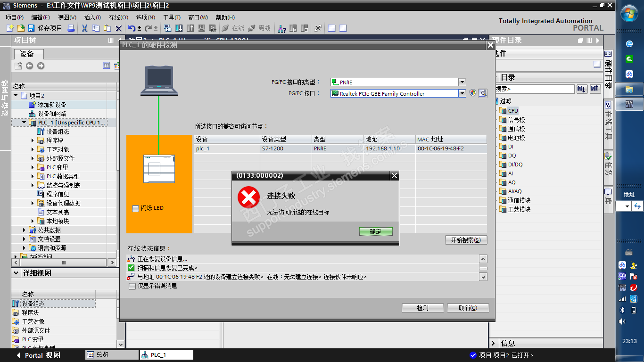Click the Delete X toolbar icon
The width and height of the screenshot is (644, 362).
[x=119, y=28]
